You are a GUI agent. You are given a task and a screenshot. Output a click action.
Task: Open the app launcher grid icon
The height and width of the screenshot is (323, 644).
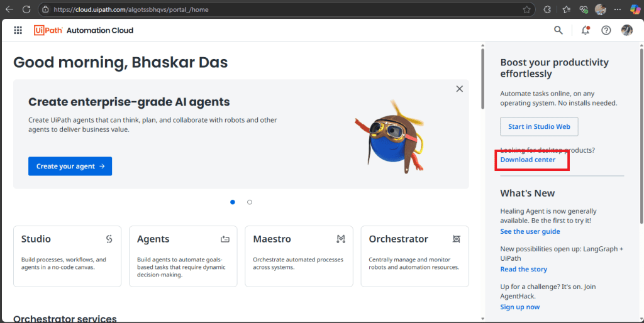(x=18, y=30)
